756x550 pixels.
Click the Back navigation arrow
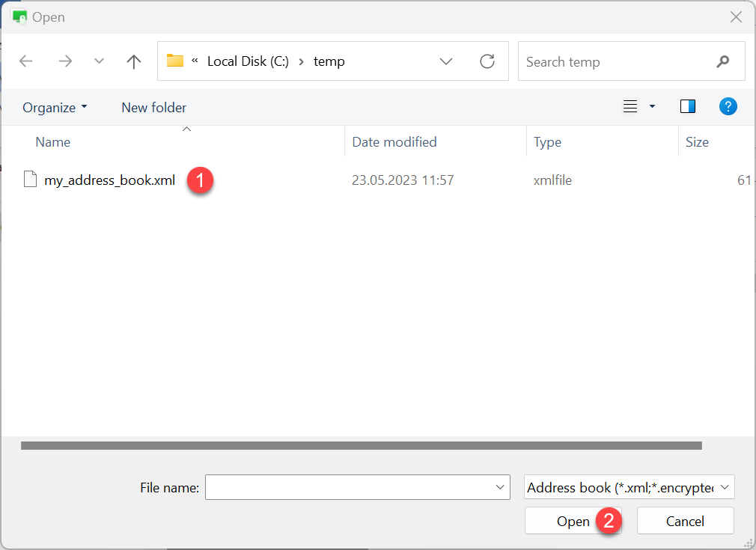[26, 61]
